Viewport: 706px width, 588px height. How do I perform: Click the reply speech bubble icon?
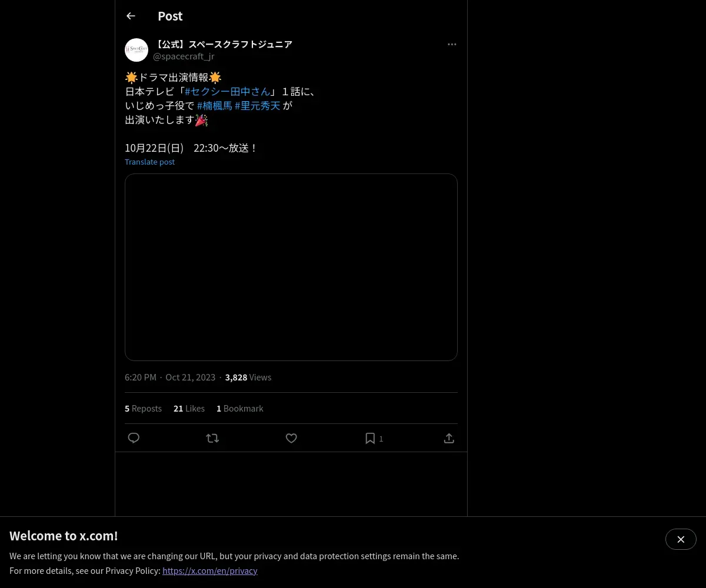(x=134, y=438)
